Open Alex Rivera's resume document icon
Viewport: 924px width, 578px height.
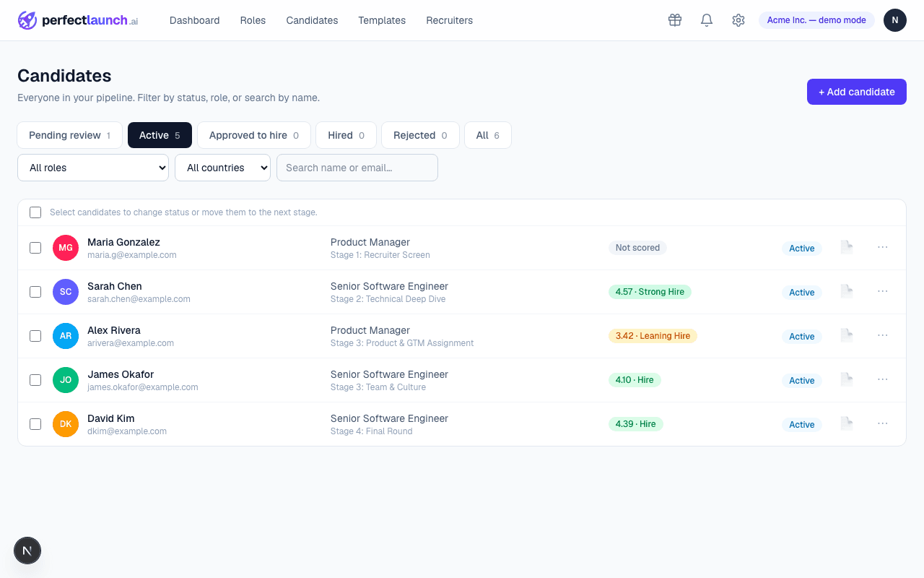point(847,335)
